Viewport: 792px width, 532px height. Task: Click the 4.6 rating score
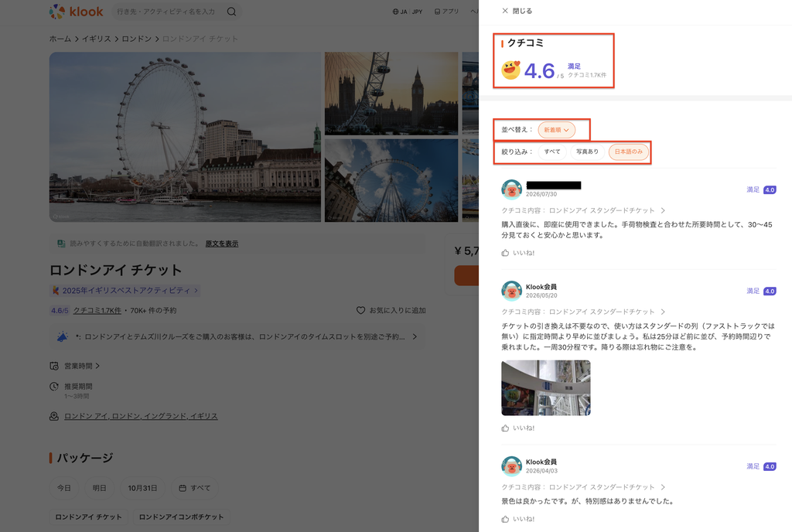coord(539,70)
